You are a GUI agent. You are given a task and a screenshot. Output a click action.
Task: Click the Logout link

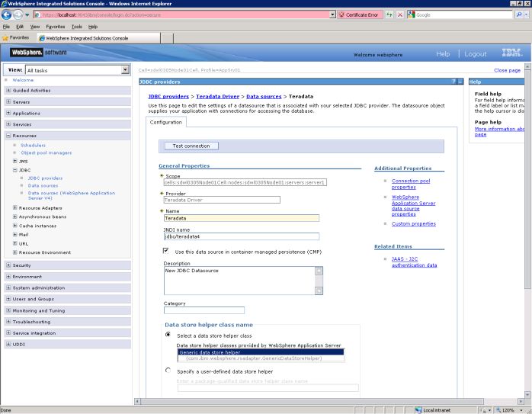(476, 54)
